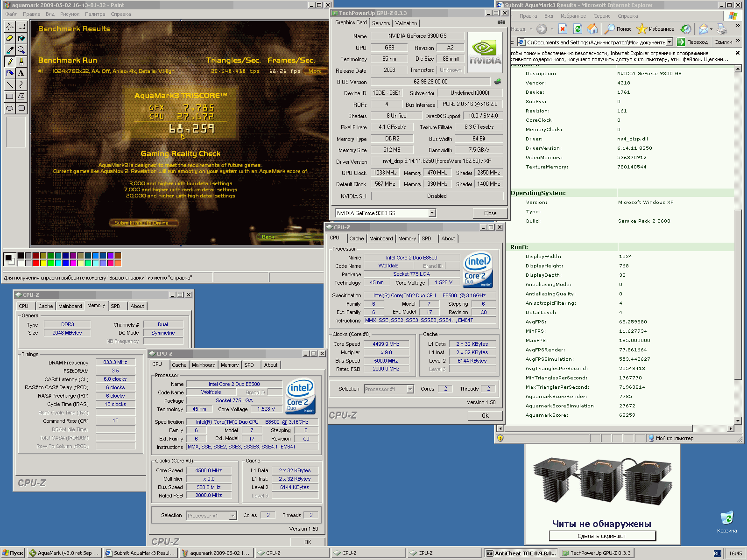
Task: Open the History icon in Internet Explorer
Action: [x=685, y=29]
